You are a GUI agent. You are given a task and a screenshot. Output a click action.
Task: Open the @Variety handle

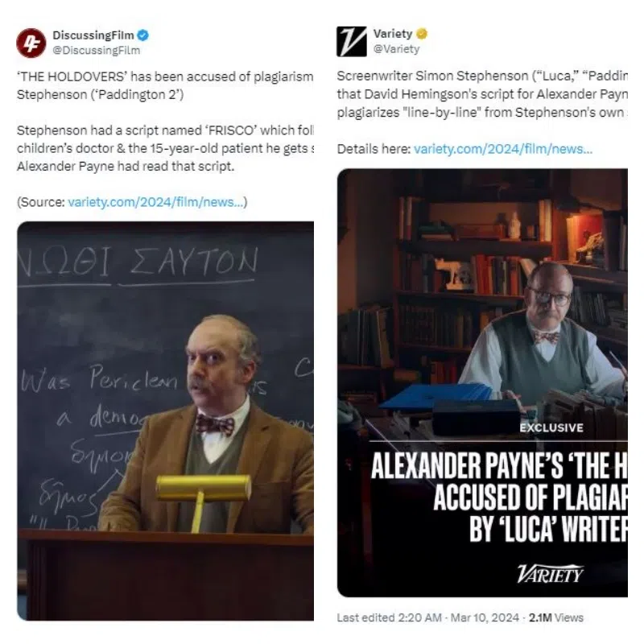coord(396,49)
